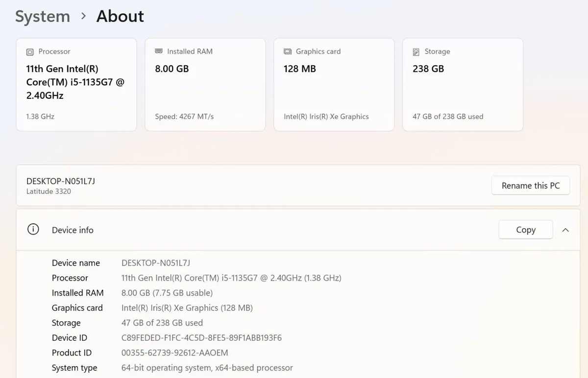Open the Processor info card
This screenshot has height=378, width=588.
(x=76, y=85)
